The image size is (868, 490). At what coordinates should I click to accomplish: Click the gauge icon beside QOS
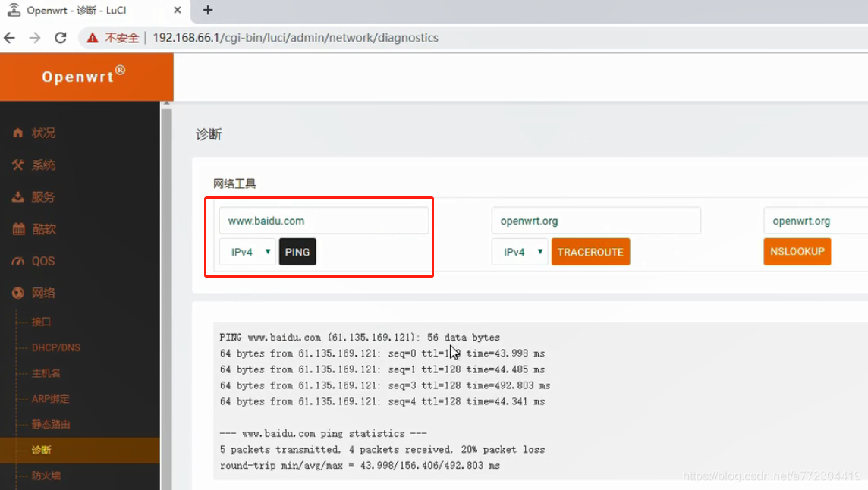pyautogui.click(x=17, y=262)
